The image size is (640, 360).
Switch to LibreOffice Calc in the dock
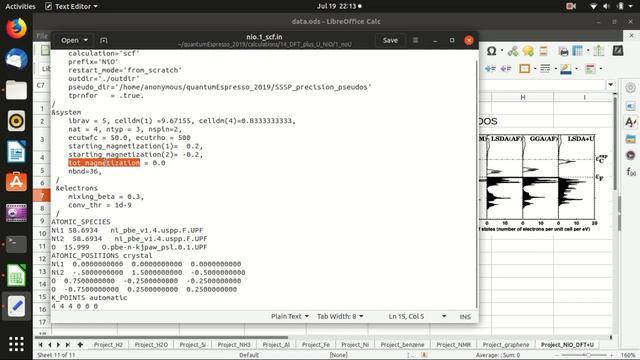tap(16, 275)
